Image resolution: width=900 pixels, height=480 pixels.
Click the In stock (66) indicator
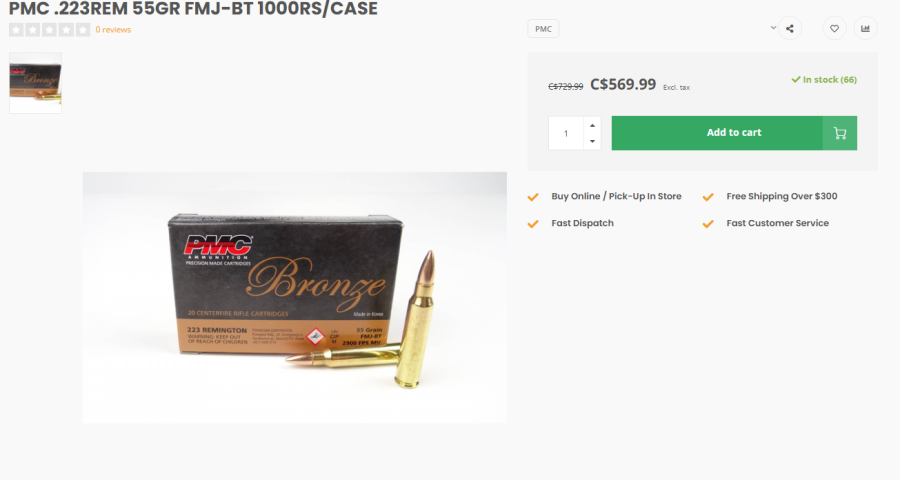[824, 80]
